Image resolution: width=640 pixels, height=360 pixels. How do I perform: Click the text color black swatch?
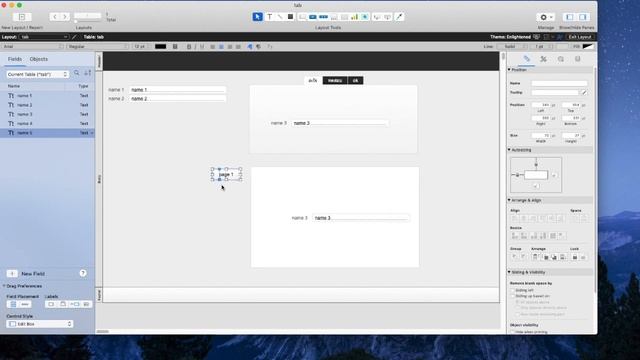tap(160, 47)
